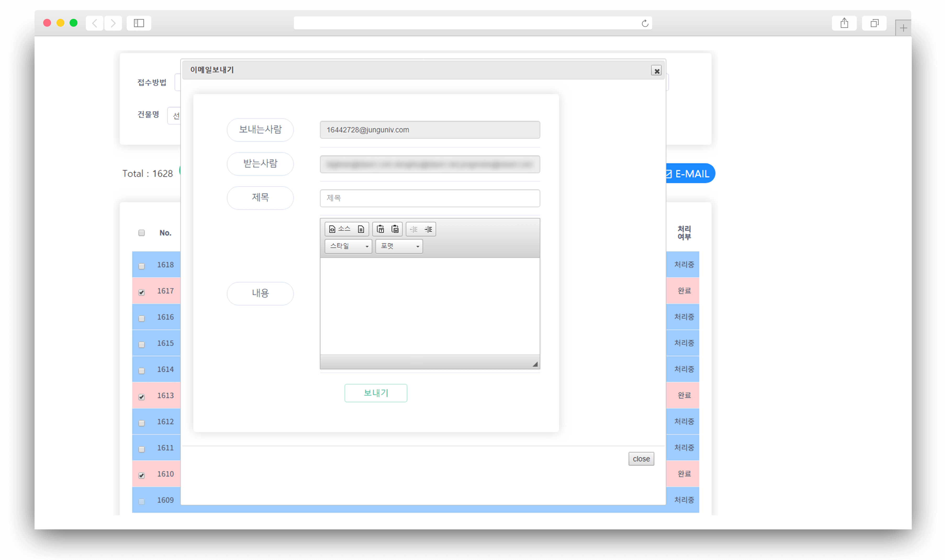This screenshot has height=560, width=945.
Task: Open the browser share icon
Action: (x=844, y=23)
